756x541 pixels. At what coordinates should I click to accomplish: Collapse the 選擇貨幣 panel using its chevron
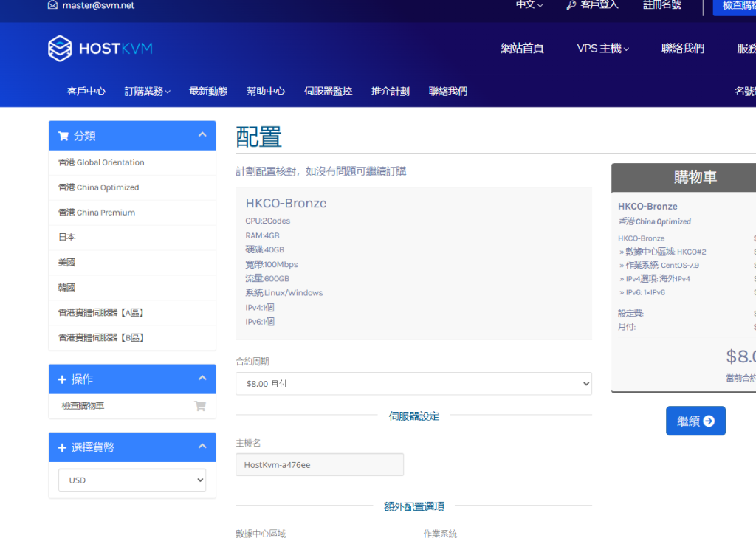coord(202,447)
